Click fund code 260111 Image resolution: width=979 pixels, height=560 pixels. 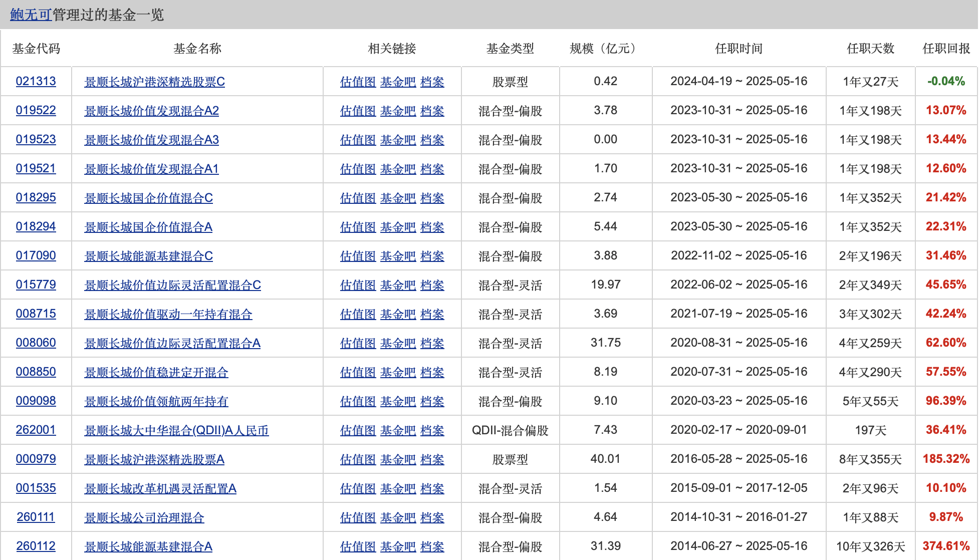36,517
